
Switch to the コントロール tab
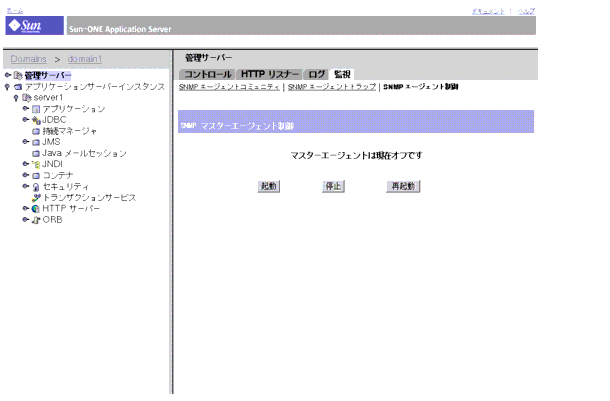click(x=207, y=74)
